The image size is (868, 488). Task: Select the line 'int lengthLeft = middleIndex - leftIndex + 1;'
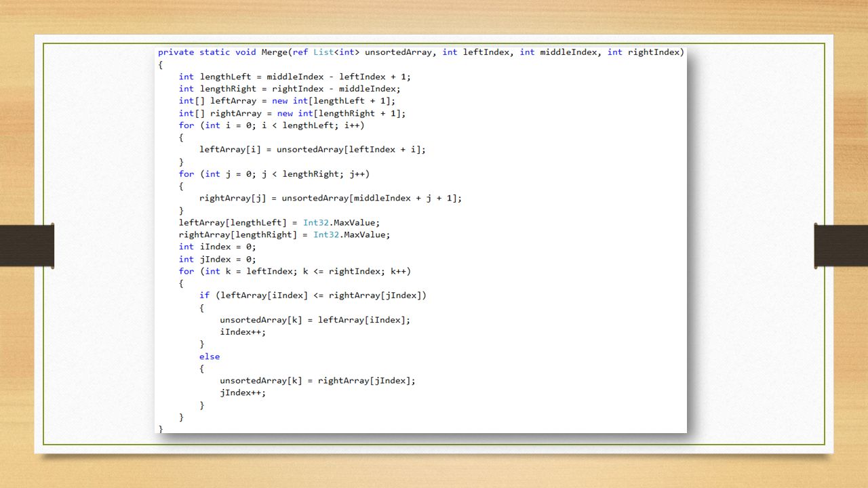pyautogui.click(x=295, y=77)
